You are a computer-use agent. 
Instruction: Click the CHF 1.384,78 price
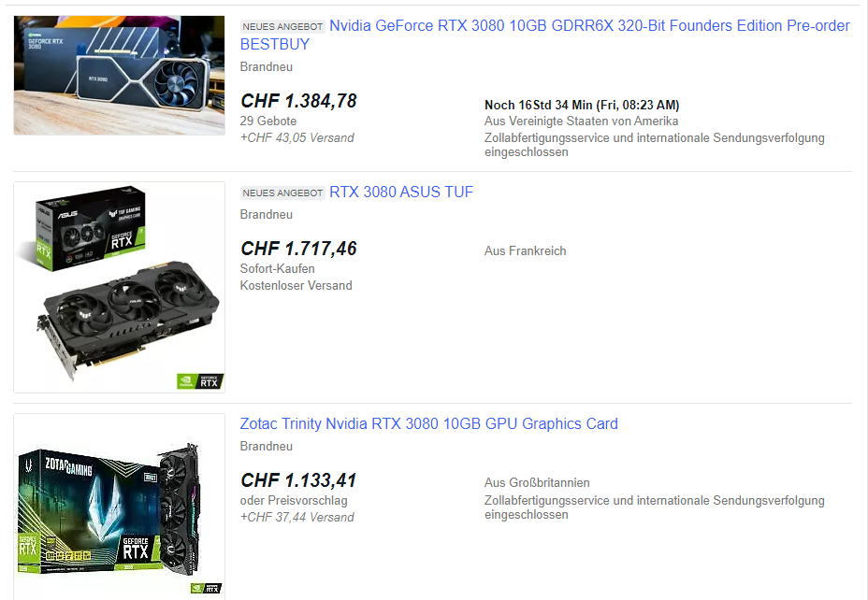[298, 101]
